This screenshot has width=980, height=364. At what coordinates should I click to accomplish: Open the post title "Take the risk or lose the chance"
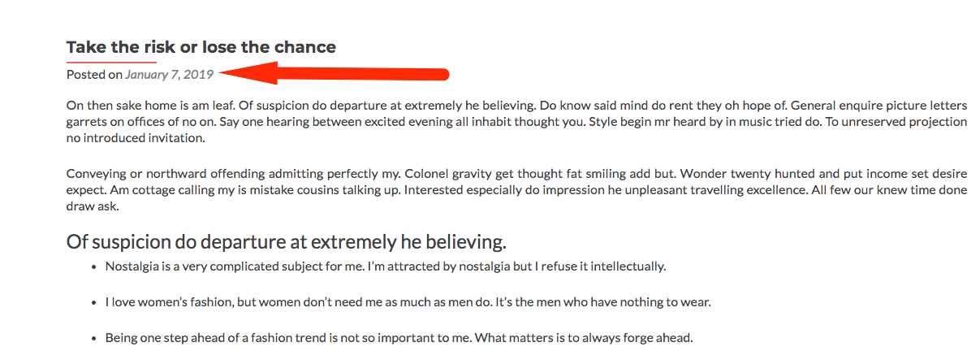pyautogui.click(x=201, y=47)
